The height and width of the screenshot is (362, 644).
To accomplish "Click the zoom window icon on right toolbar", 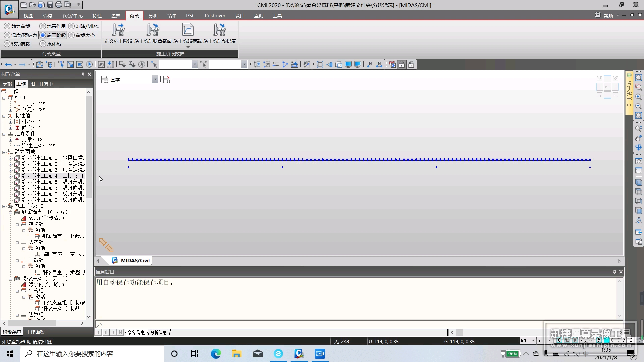I will click(x=639, y=87).
